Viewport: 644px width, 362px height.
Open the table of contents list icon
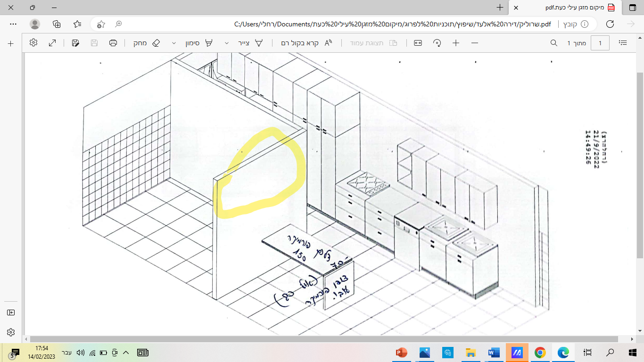[623, 43]
